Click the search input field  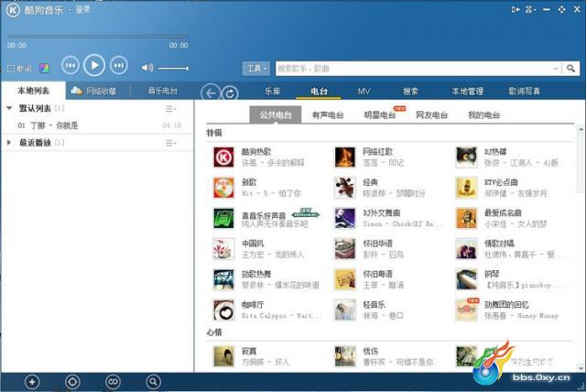coord(414,69)
